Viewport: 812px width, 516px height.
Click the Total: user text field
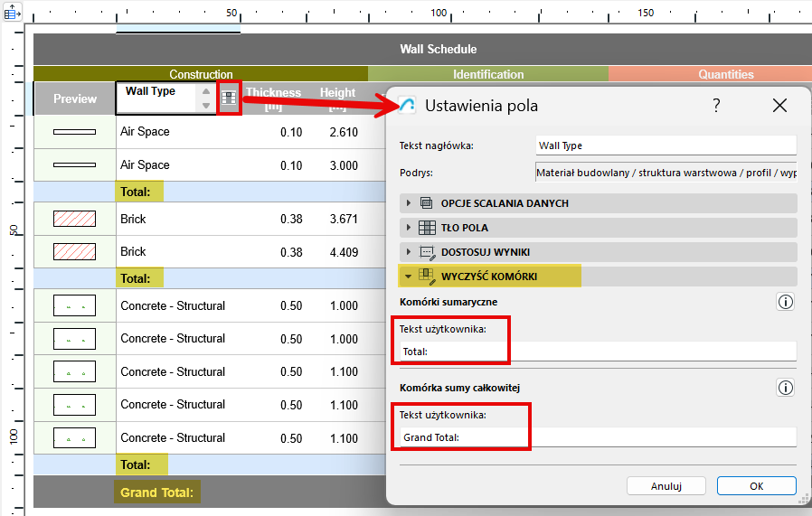(597, 352)
